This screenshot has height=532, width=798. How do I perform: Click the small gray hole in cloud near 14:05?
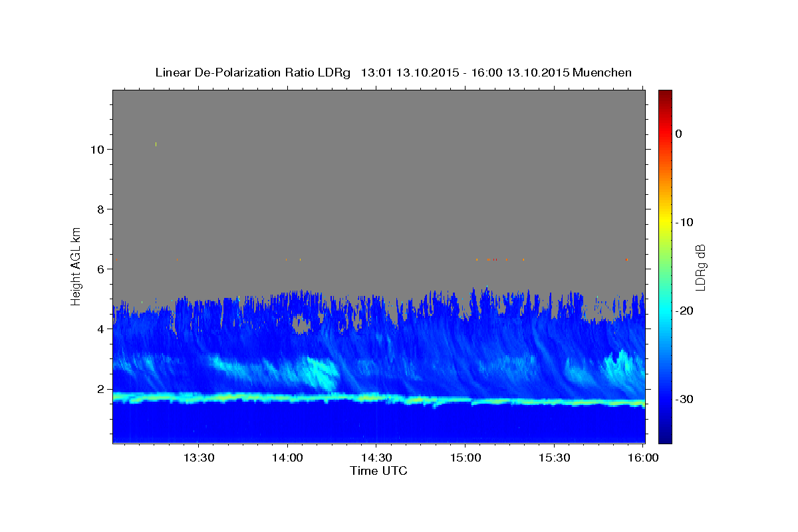tap(302, 325)
